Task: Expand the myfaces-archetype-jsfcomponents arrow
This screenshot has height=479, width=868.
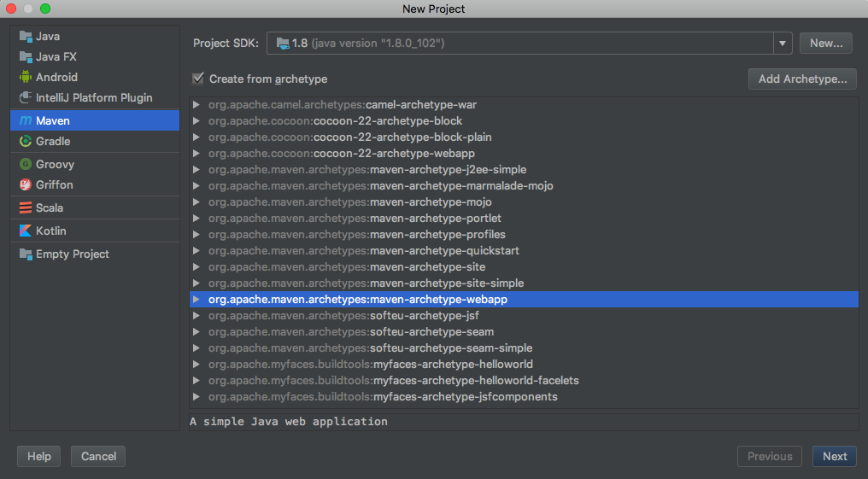Action: coord(196,396)
